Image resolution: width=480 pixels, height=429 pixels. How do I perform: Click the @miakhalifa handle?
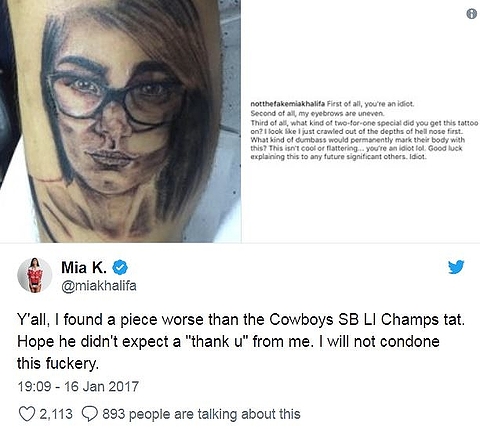point(99,286)
